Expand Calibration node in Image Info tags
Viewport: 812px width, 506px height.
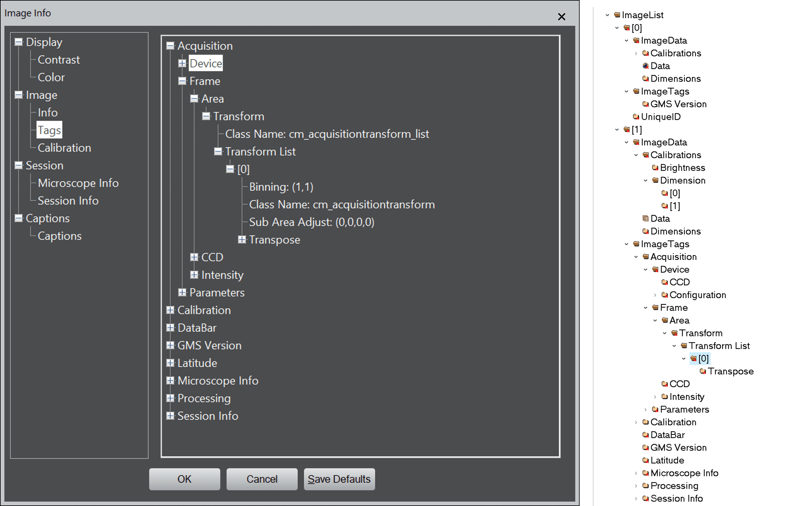click(x=170, y=310)
